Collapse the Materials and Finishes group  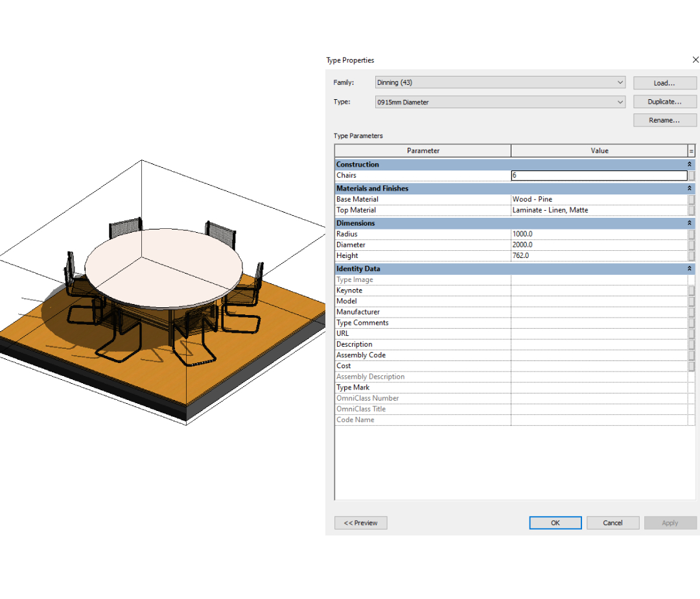[x=690, y=189]
